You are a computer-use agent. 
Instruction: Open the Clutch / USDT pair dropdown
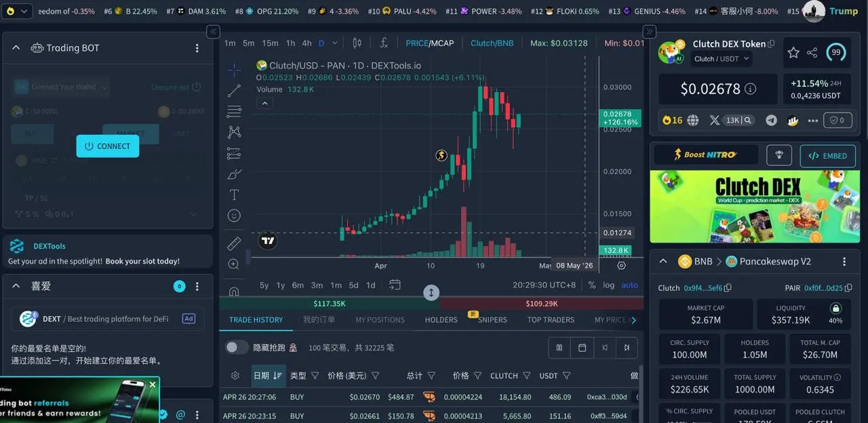[722, 59]
